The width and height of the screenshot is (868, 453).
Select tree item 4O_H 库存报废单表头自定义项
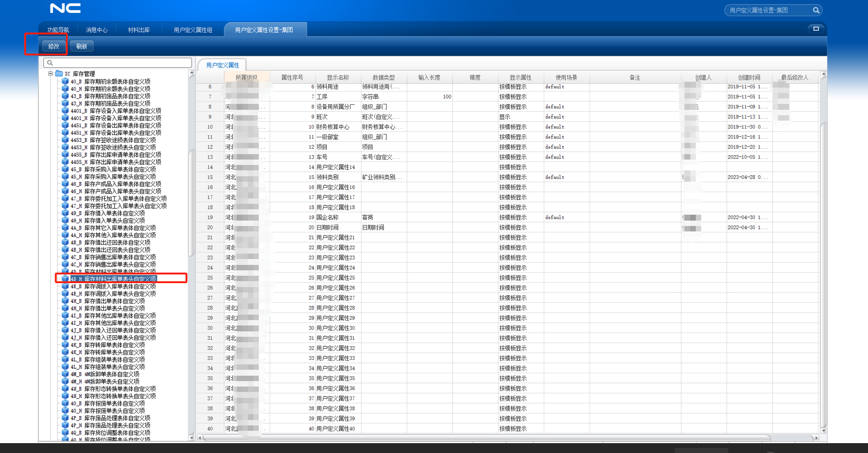click(108, 411)
